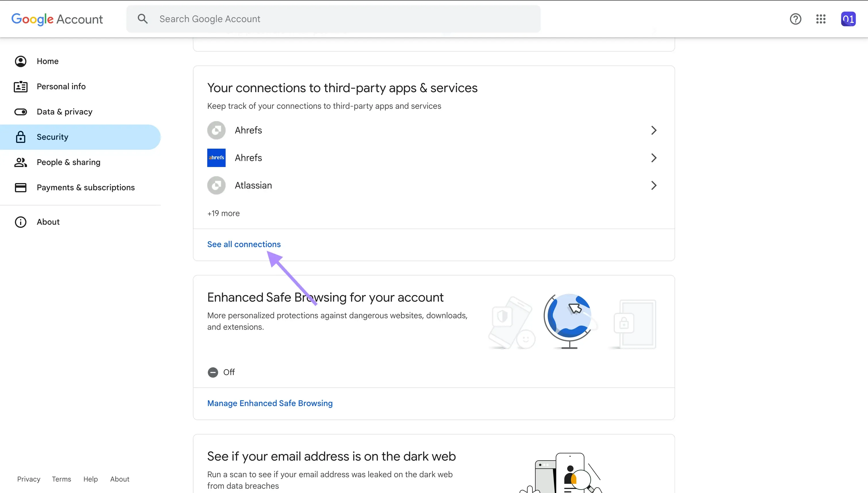The width and height of the screenshot is (868, 493).
Task: Click the Help question mark icon
Action: [796, 19]
